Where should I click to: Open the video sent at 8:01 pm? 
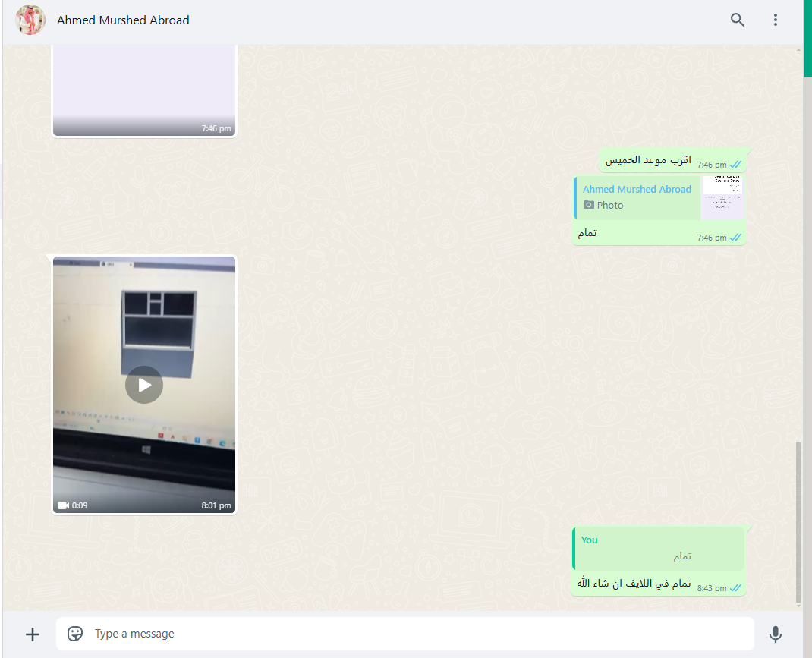[144, 385]
